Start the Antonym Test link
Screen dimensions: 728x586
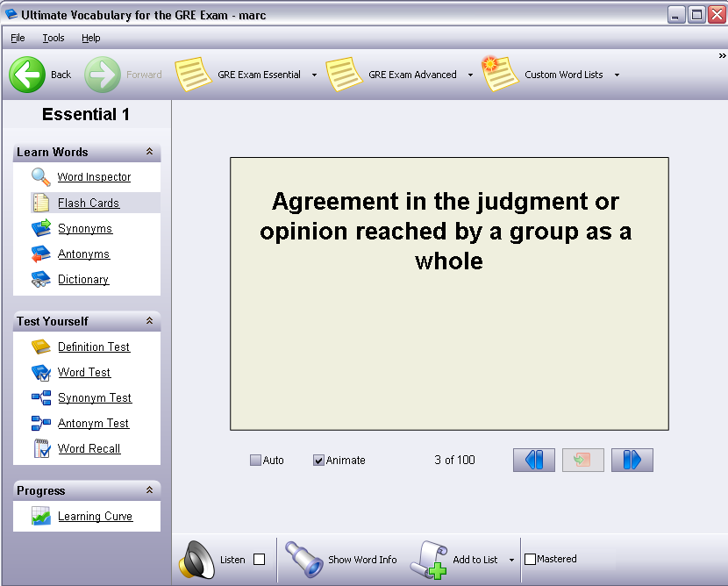point(93,424)
